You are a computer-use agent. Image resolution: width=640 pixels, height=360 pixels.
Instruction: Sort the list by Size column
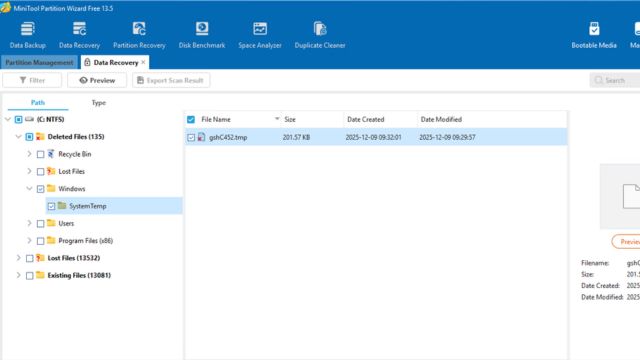[312, 119]
